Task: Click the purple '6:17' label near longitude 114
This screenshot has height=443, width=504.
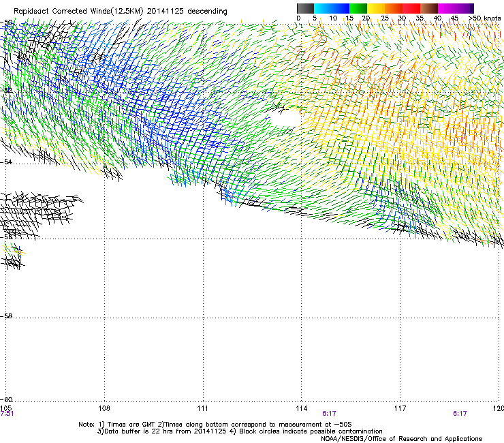Action: 329,414
